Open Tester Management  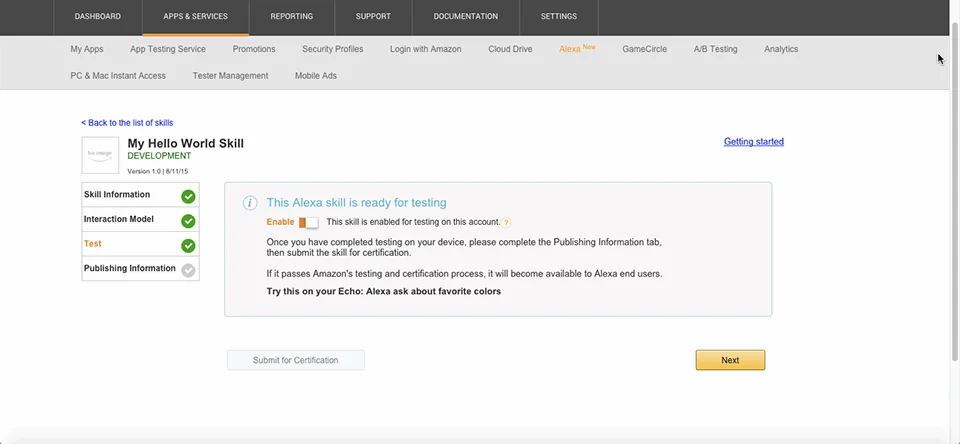coord(230,76)
